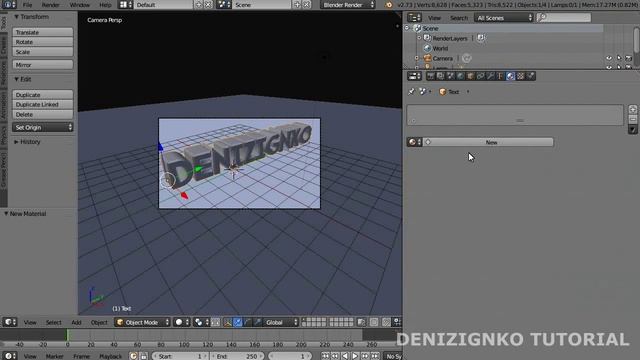Image resolution: width=640 pixels, height=360 pixels.
Task: Open the Scene properties tab icon
Action: [x=451, y=76]
